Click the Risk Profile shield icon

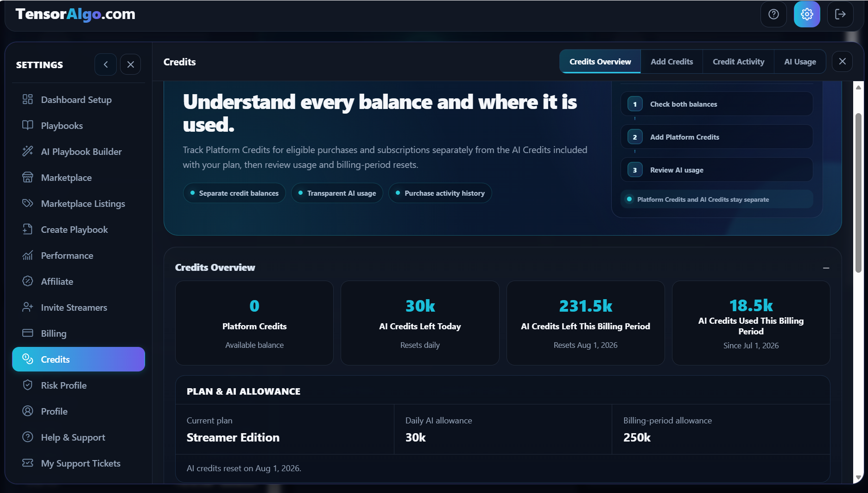coord(28,385)
